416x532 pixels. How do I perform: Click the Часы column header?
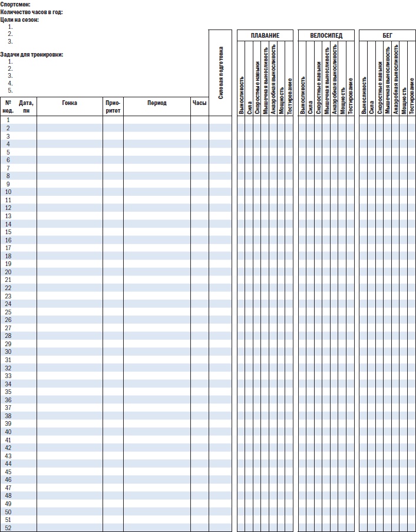click(x=199, y=103)
